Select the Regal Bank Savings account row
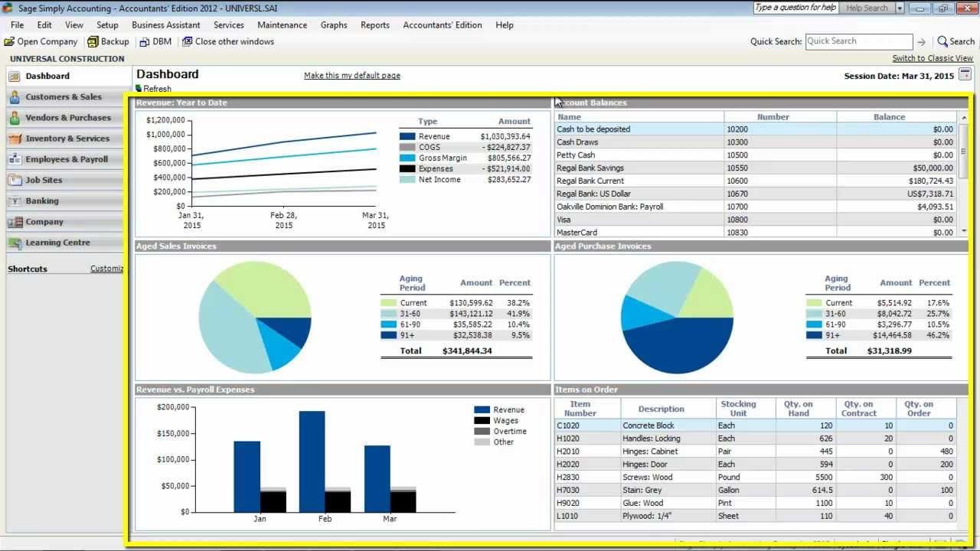 [756, 168]
